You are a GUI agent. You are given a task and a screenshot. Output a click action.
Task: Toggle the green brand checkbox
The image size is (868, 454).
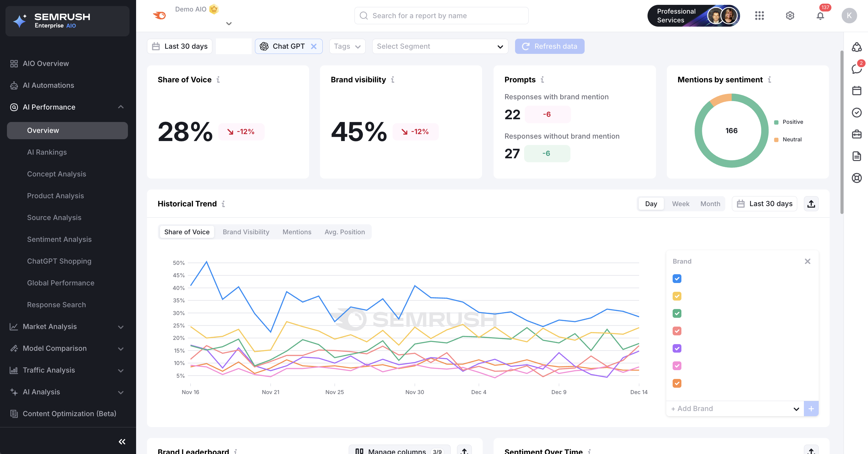(677, 313)
